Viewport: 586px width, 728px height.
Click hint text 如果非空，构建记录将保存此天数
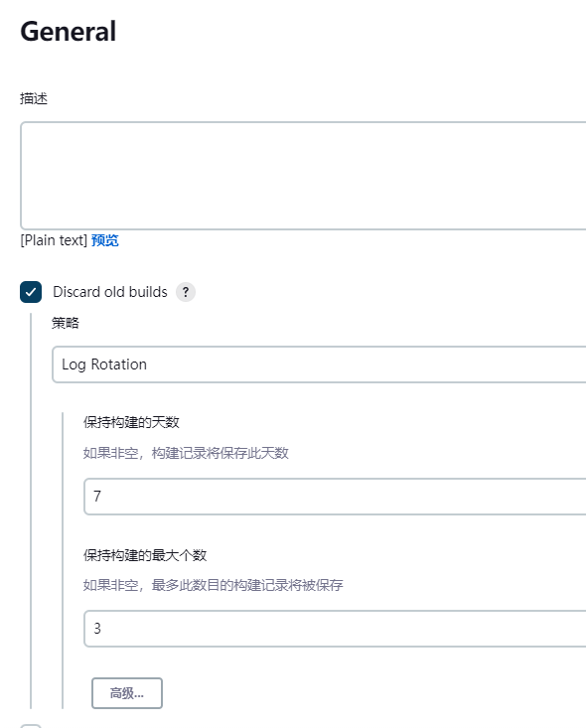[186, 453]
